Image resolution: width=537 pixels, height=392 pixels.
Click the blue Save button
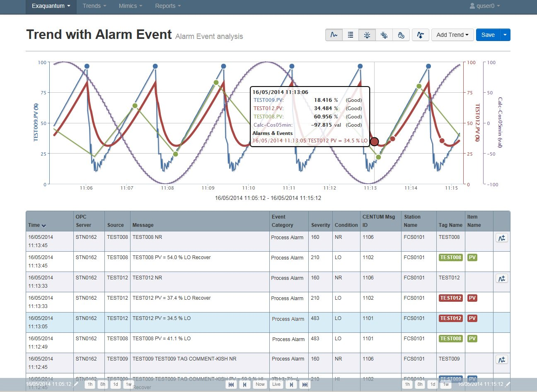(488, 35)
